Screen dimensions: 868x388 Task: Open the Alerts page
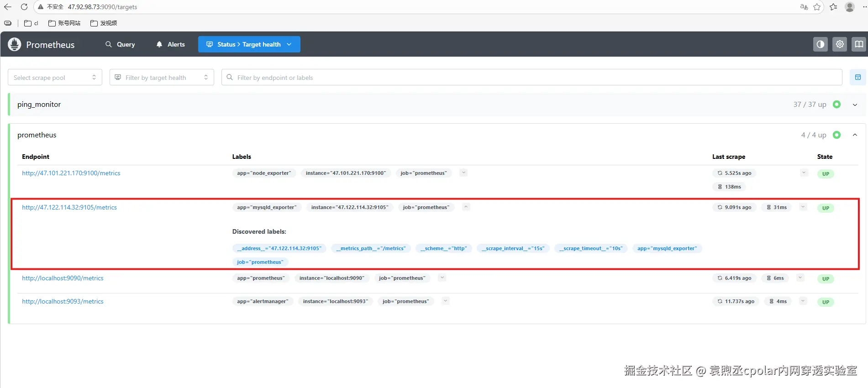coord(170,44)
